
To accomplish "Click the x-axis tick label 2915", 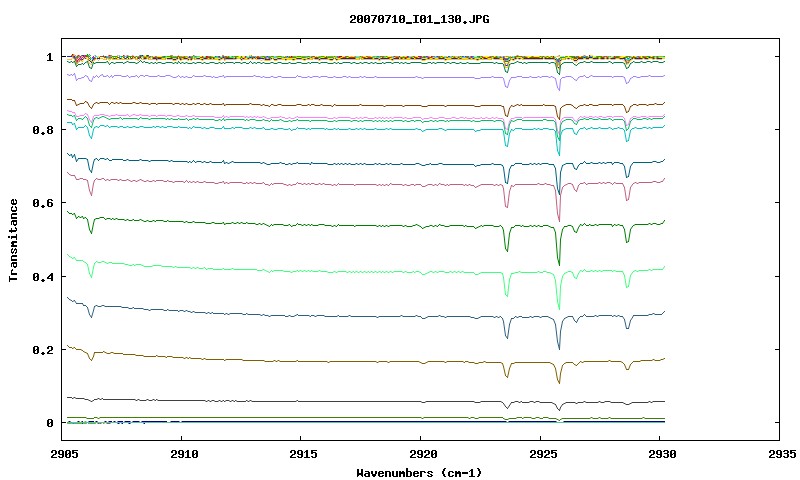I will click(304, 454).
